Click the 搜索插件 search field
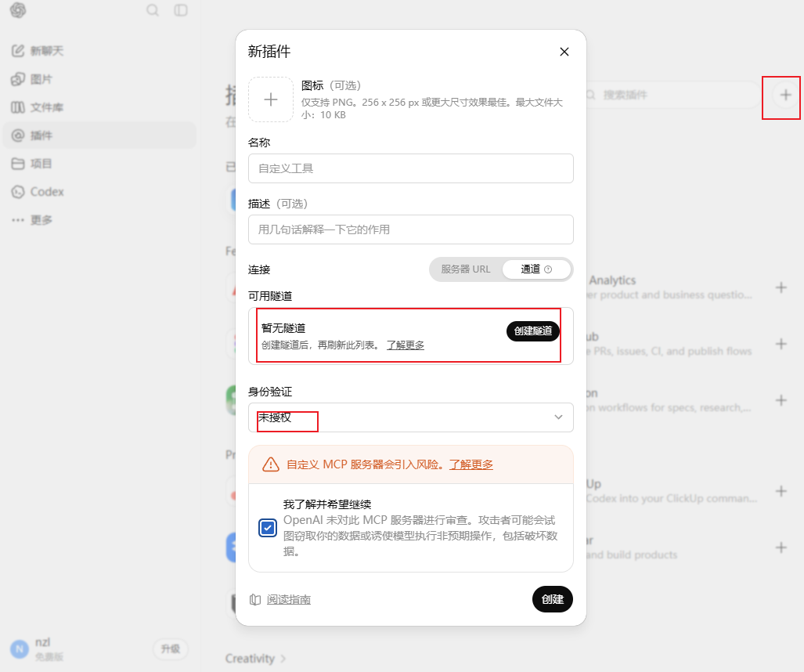 tap(672, 95)
